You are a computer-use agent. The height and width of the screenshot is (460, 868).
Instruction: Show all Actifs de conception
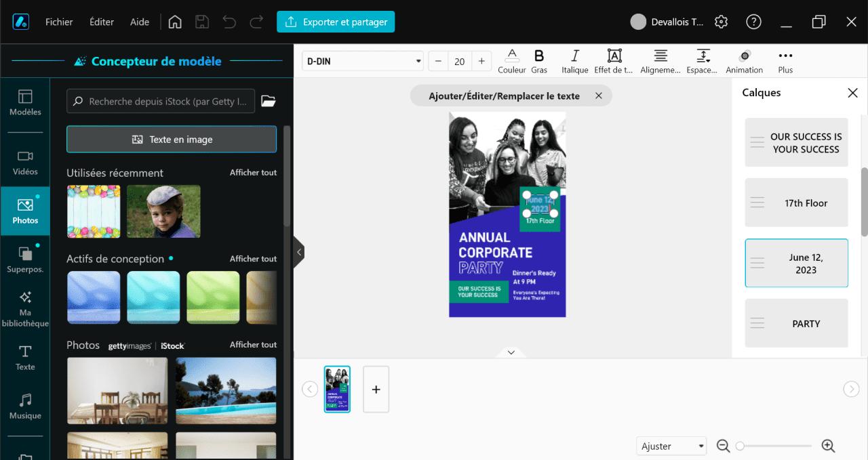click(x=253, y=259)
